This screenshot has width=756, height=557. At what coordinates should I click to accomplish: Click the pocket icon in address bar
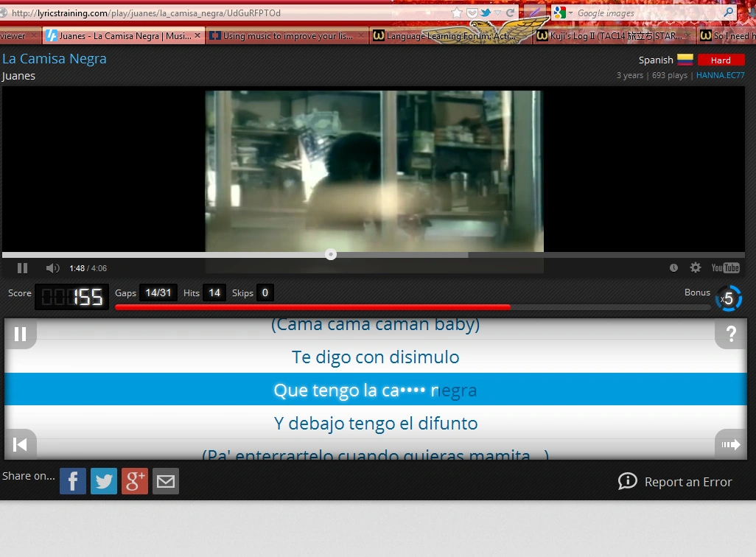pyautogui.click(x=472, y=13)
